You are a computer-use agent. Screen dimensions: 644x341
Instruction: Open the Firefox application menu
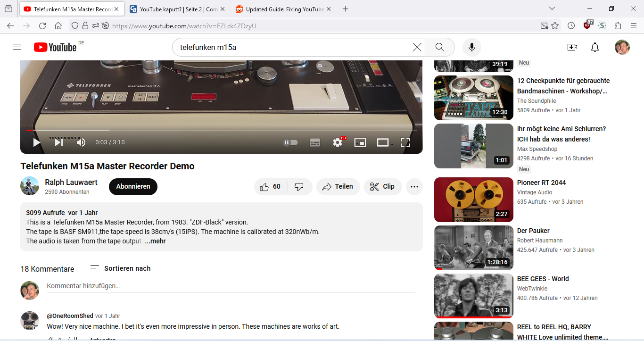633,26
